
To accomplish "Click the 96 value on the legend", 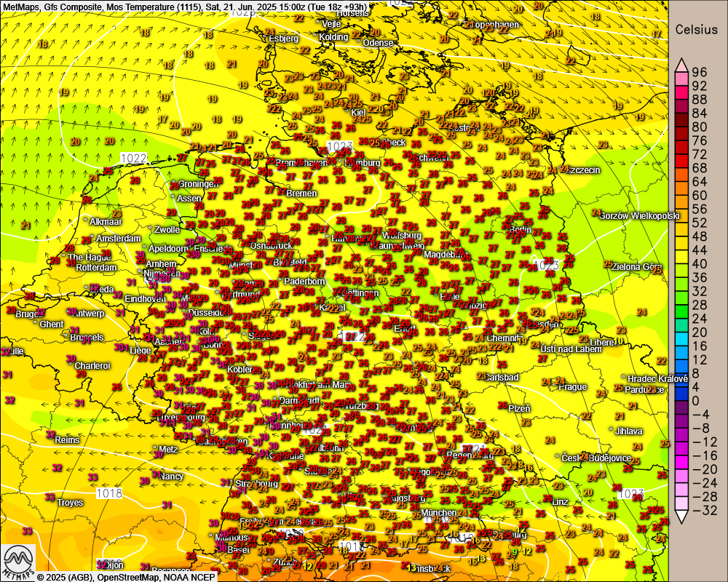I will 700,72.
